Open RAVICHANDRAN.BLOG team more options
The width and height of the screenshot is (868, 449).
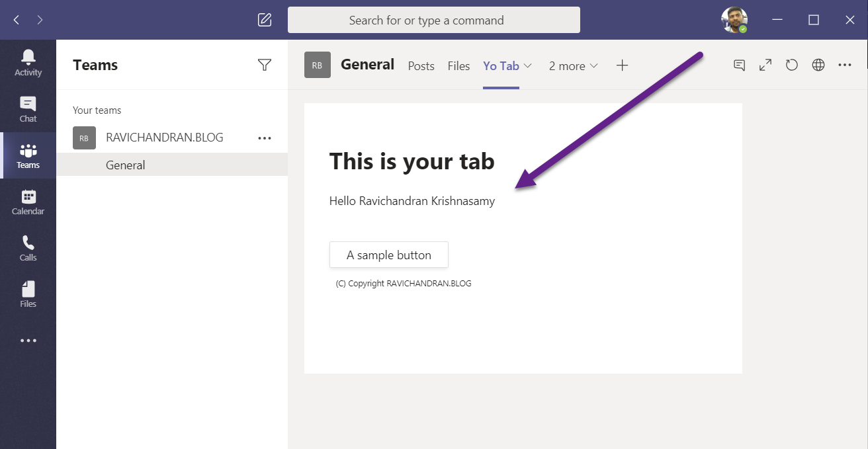click(265, 138)
